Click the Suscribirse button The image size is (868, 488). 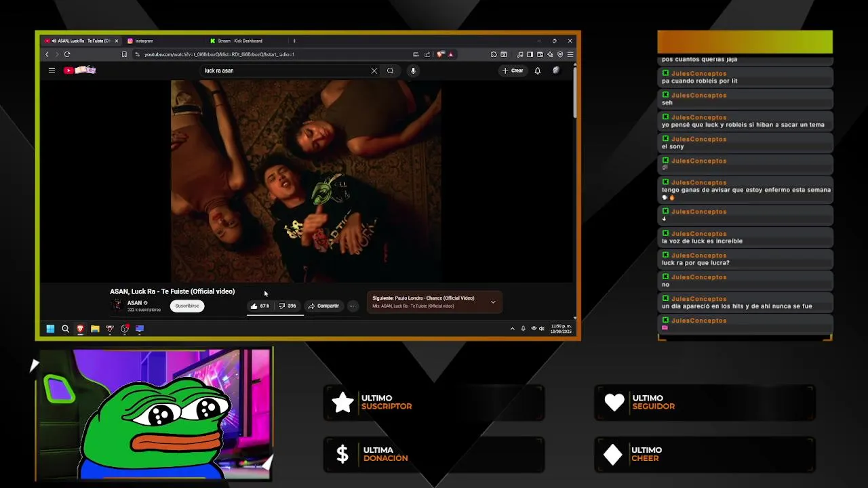point(187,306)
